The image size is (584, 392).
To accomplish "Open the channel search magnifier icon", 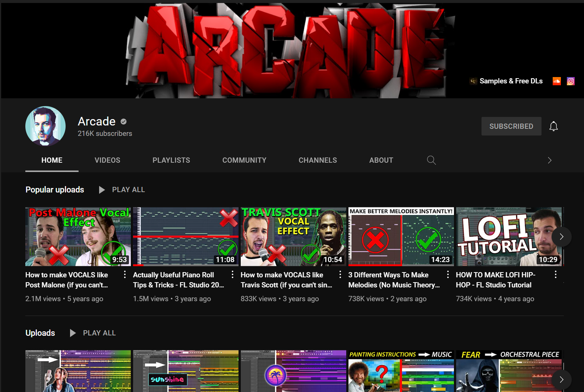I will click(431, 160).
